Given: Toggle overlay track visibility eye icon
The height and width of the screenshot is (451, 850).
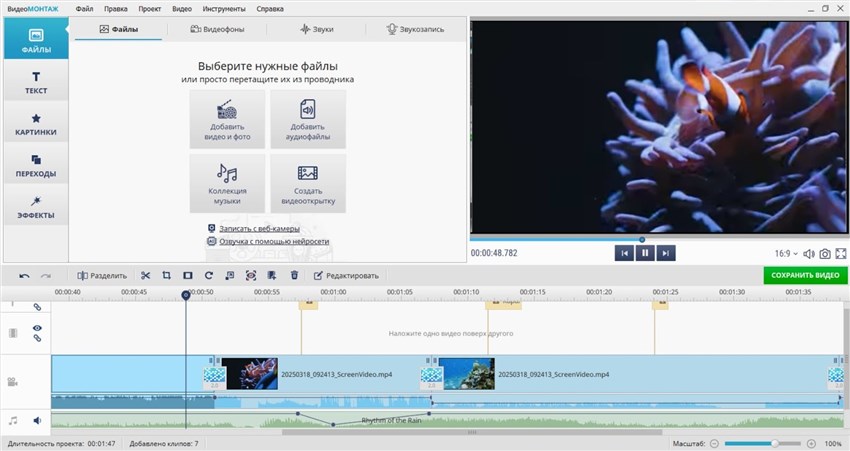Looking at the screenshot, I should pyautogui.click(x=37, y=328).
